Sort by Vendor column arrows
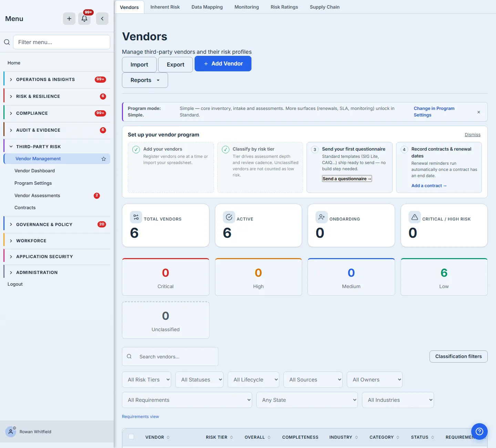Image resolution: width=496 pixels, height=448 pixels. pos(168,437)
